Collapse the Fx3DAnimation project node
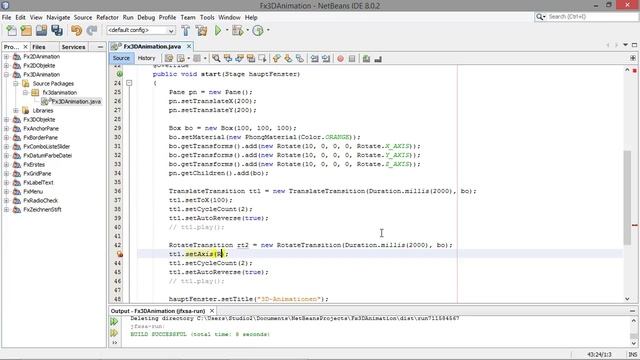This screenshot has height=360, width=640. (x=6, y=75)
